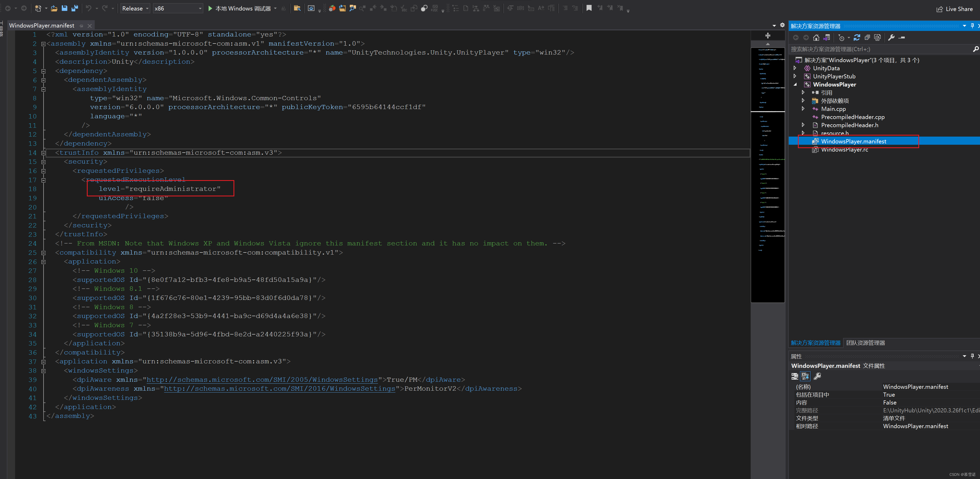Open a file using the Open File icon

click(54, 8)
